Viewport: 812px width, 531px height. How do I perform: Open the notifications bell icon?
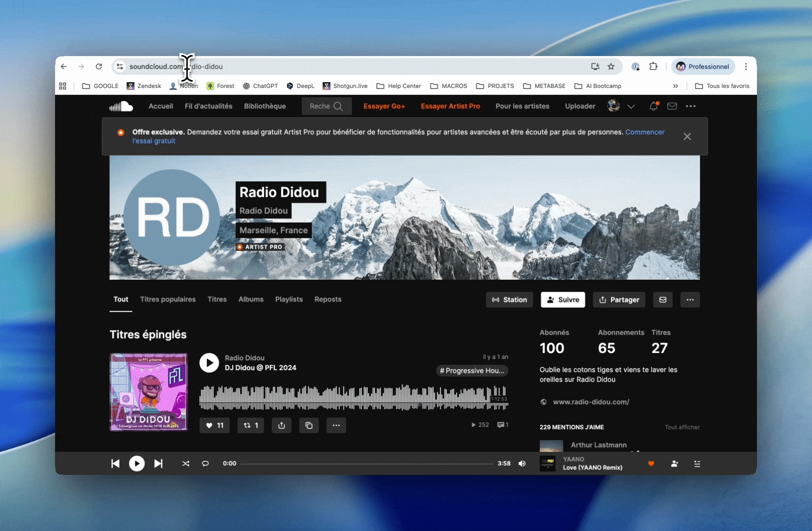tap(654, 106)
